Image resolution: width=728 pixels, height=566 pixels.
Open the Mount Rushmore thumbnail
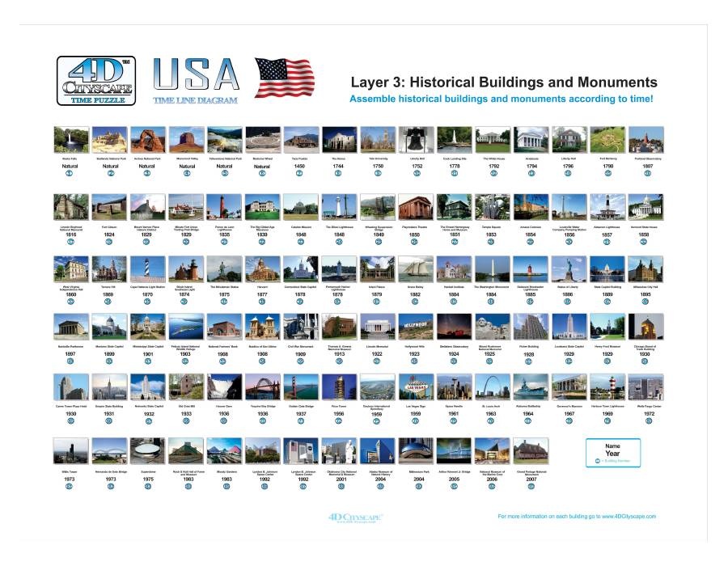coord(493,327)
